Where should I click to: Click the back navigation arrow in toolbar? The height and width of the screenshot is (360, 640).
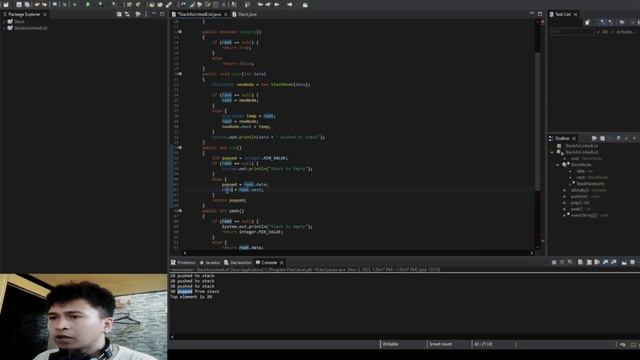[277, 4]
